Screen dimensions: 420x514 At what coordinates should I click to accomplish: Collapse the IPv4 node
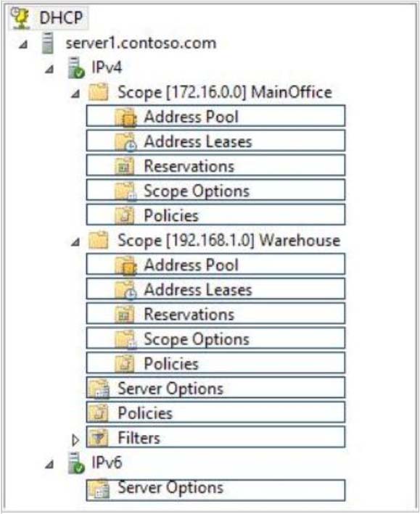click(49, 69)
